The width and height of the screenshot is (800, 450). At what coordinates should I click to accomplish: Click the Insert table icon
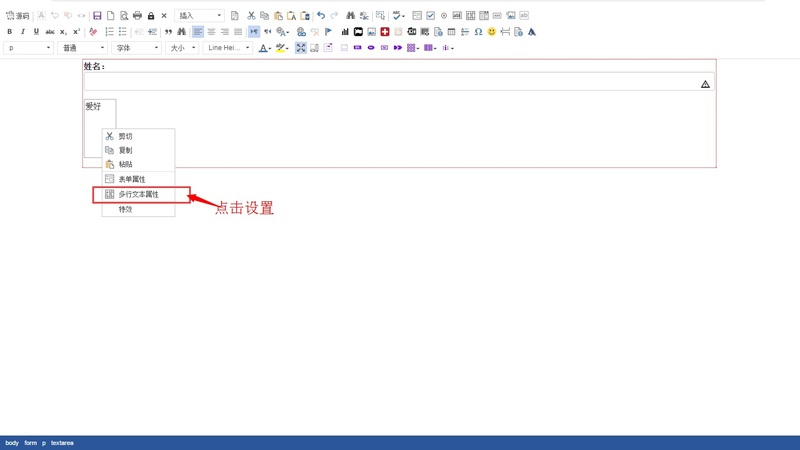pyautogui.click(x=451, y=32)
